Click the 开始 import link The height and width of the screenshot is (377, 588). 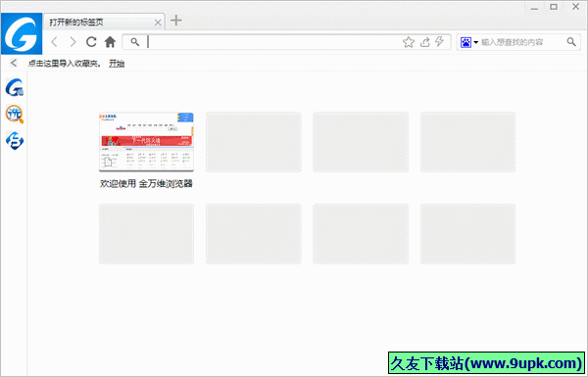tap(117, 64)
